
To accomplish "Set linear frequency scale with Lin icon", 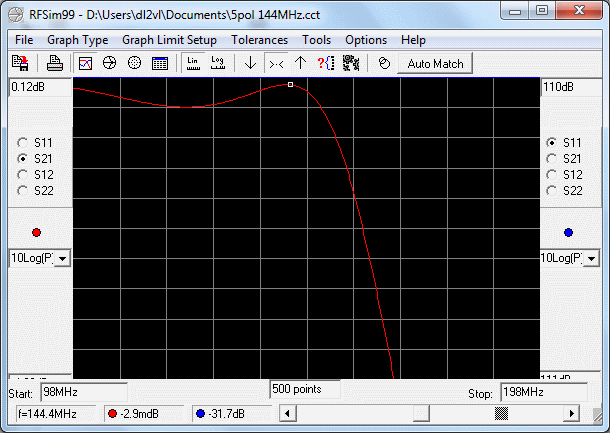I will (193, 63).
